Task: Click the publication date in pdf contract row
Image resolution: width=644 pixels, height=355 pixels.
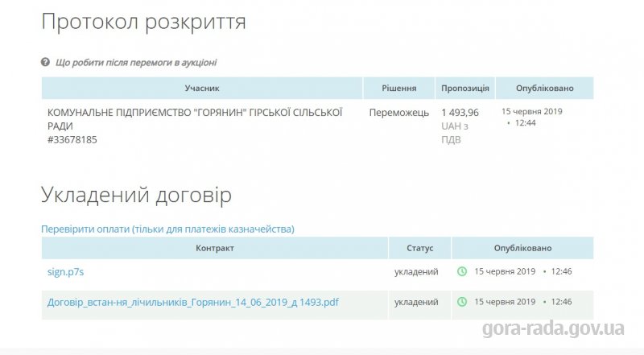Action: point(522,302)
